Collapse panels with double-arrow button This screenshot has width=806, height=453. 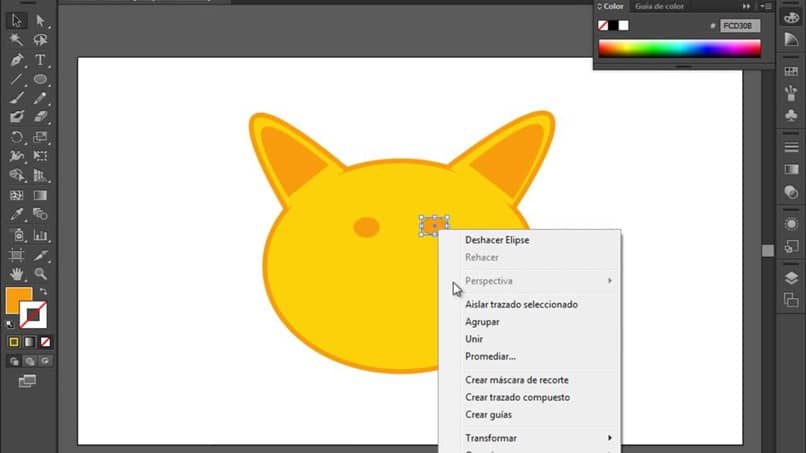746,6
